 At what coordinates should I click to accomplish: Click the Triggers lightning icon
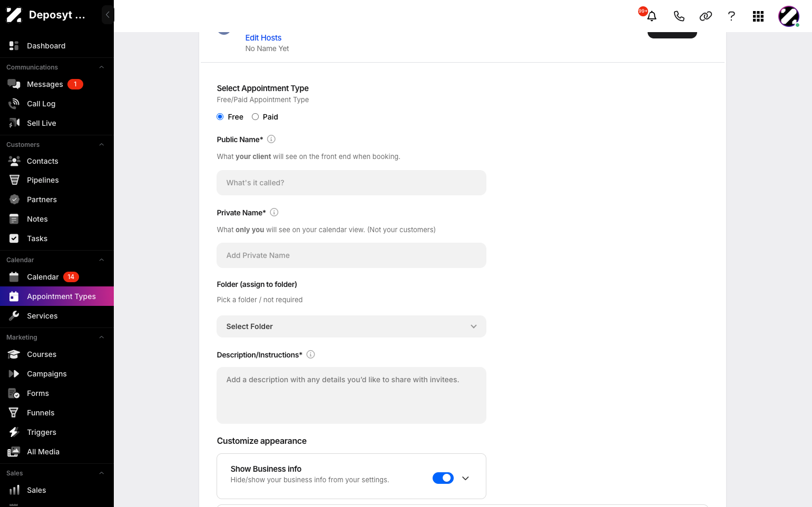point(14,432)
